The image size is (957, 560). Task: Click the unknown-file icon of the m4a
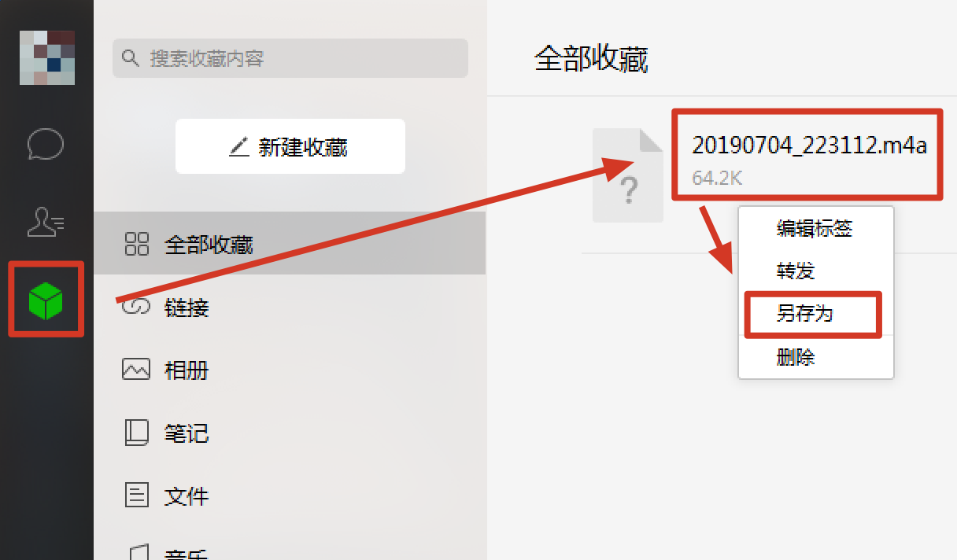coord(628,175)
